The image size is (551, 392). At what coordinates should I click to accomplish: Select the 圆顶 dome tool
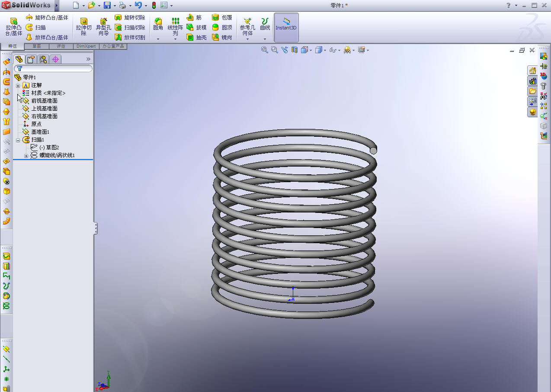(x=222, y=27)
